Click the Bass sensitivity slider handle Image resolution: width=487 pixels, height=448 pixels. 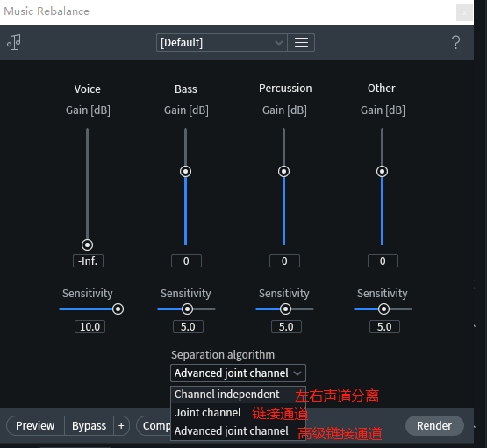187,309
